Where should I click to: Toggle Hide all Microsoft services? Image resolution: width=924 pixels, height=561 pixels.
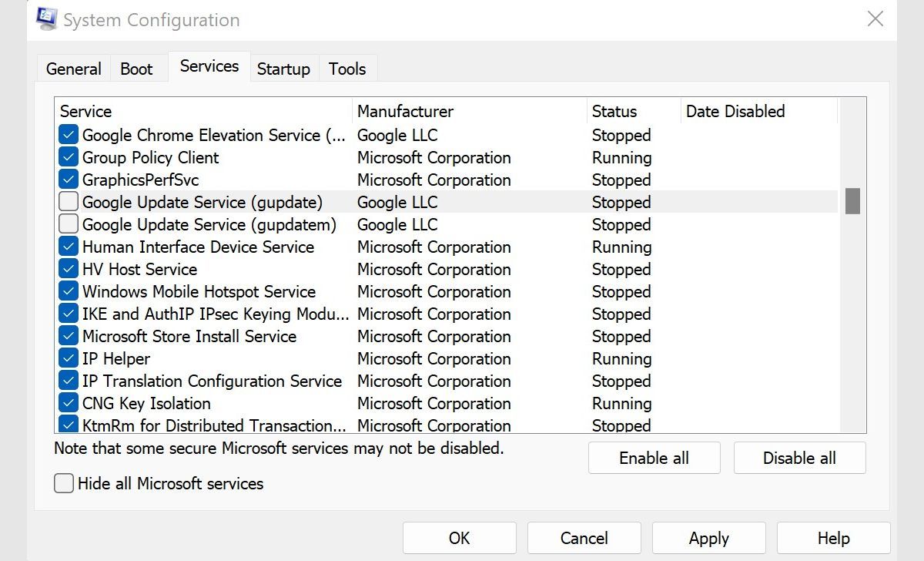point(63,483)
